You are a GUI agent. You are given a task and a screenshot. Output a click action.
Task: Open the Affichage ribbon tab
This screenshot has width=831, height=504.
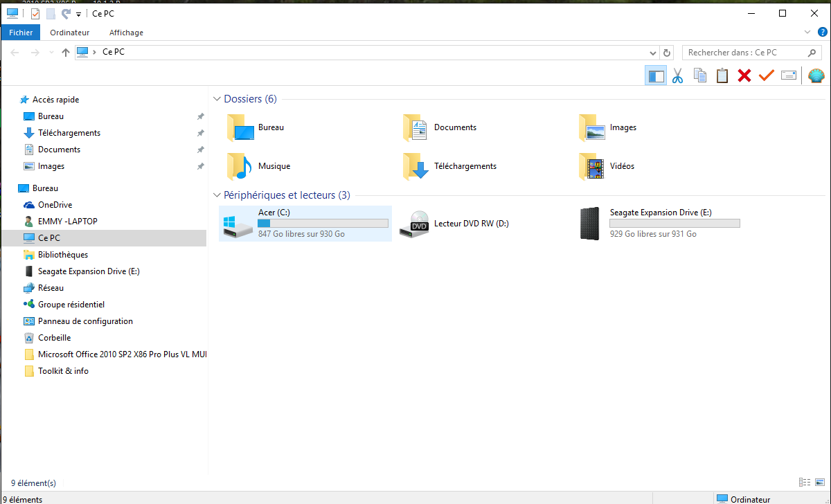pos(126,33)
